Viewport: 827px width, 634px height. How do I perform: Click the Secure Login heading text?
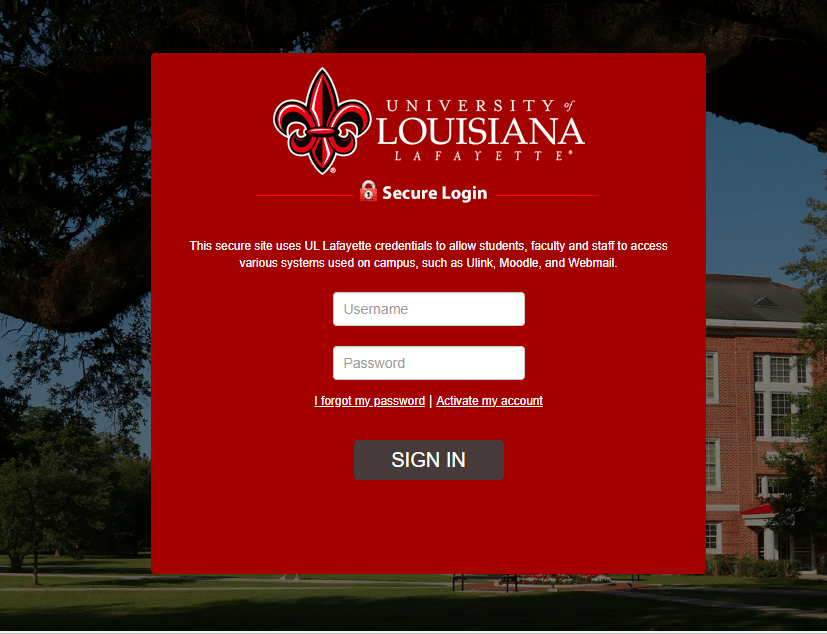coord(435,193)
